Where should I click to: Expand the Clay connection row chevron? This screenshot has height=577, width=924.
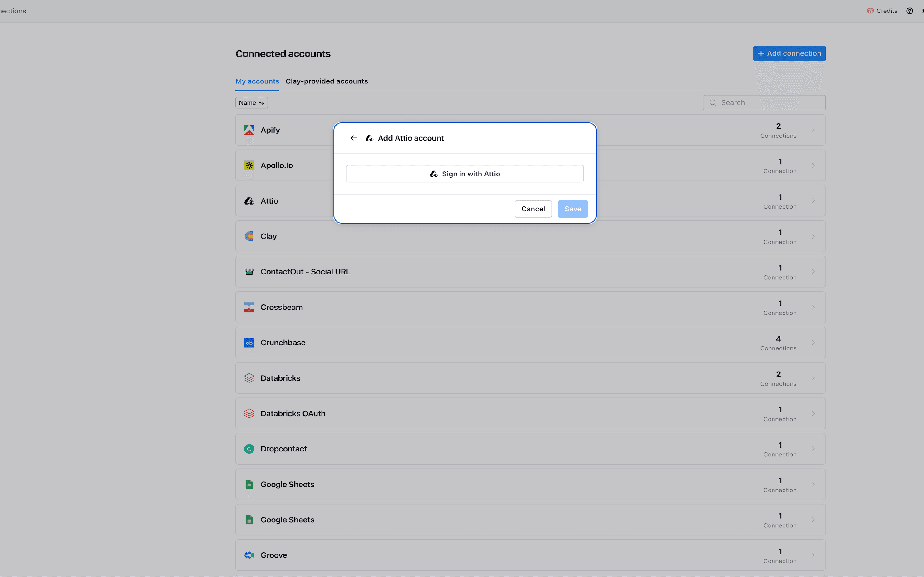pyautogui.click(x=813, y=236)
